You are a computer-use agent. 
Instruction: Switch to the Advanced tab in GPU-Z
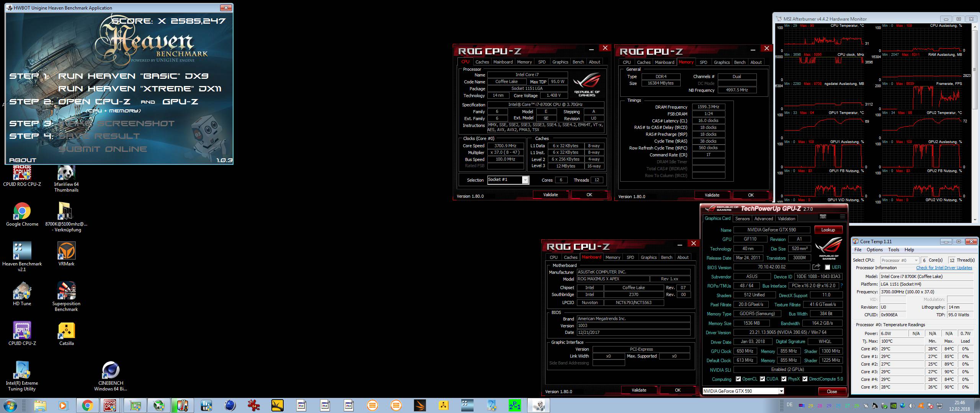764,219
